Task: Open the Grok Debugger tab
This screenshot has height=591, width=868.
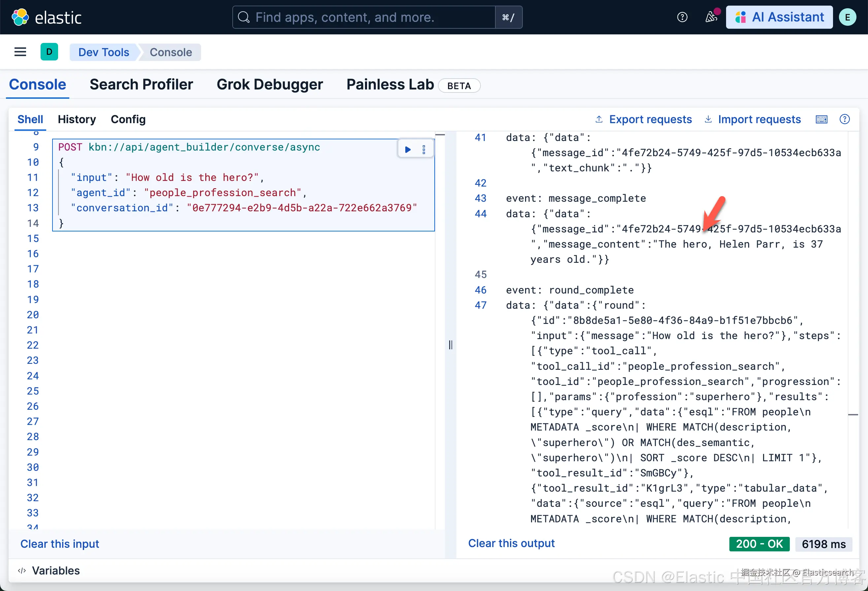Action: [x=270, y=85]
